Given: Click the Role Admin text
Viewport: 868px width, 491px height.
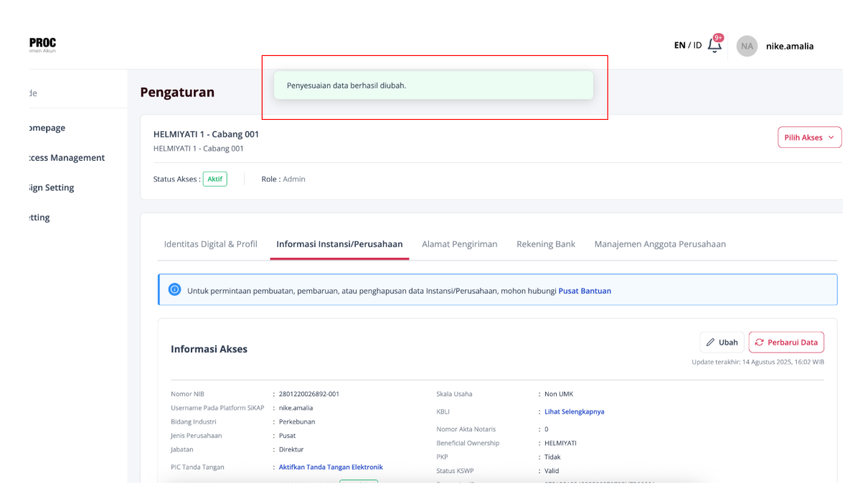Looking at the screenshot, I should (x=283, y=179).
